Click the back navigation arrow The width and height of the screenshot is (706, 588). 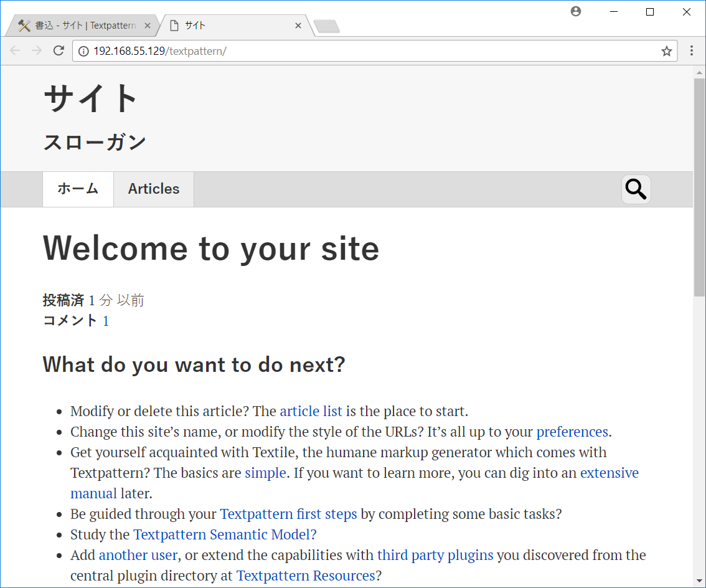14,50
